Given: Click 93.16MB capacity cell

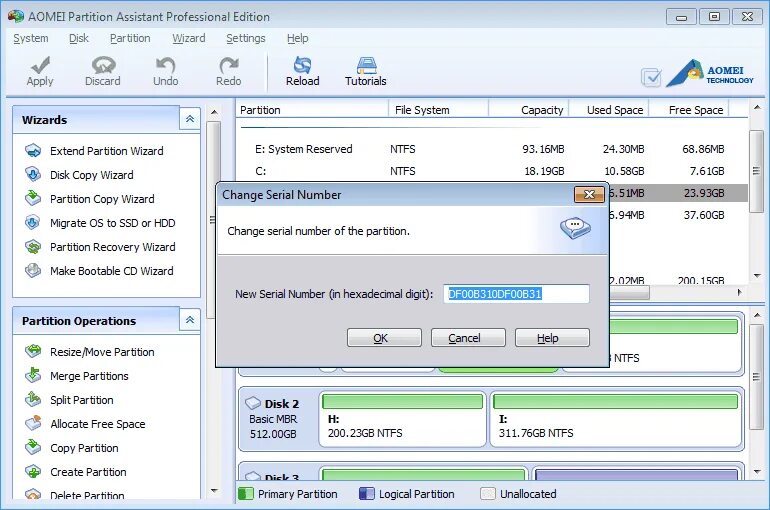Looking at the screenshot, I should 543,149.
